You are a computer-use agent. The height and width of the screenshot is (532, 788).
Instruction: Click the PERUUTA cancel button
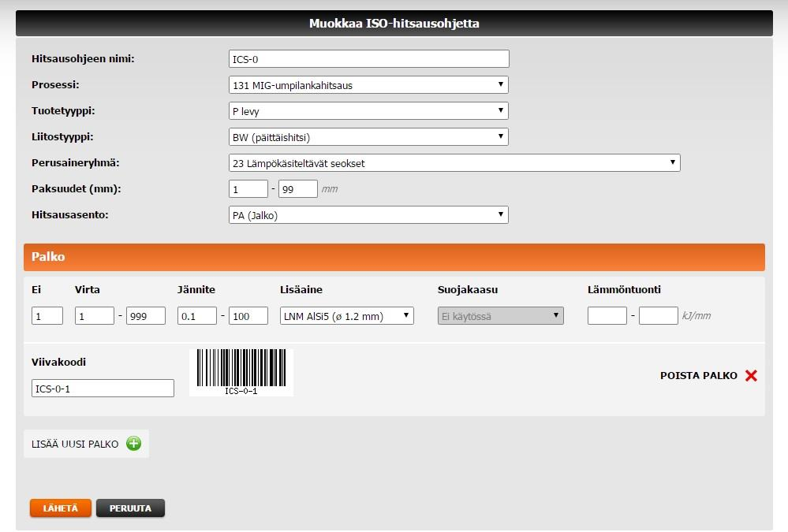coord(131,508)
